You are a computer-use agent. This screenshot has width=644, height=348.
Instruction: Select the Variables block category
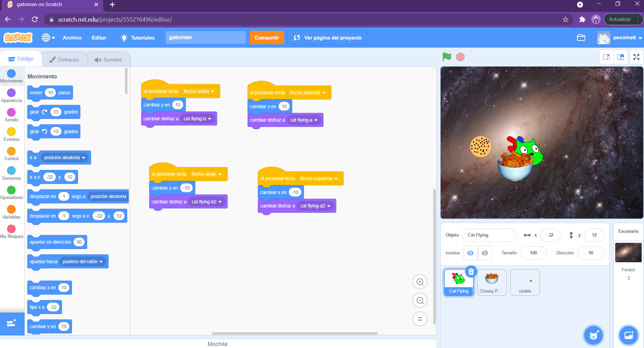point(11,212)
